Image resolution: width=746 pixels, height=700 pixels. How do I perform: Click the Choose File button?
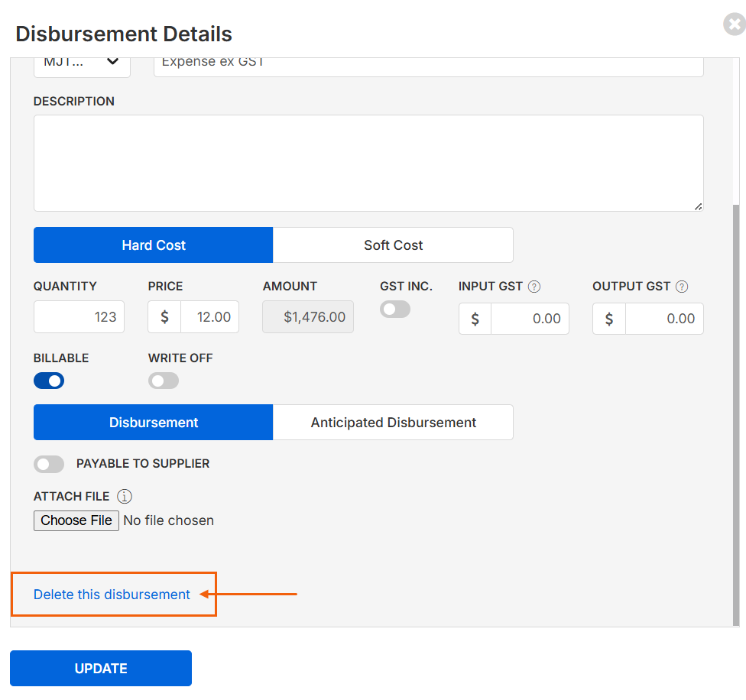(x=76, y=520)
